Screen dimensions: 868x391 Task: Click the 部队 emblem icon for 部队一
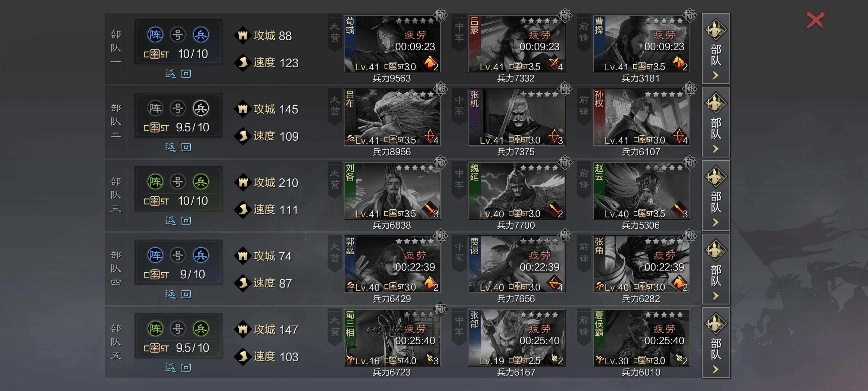(716, 30)
